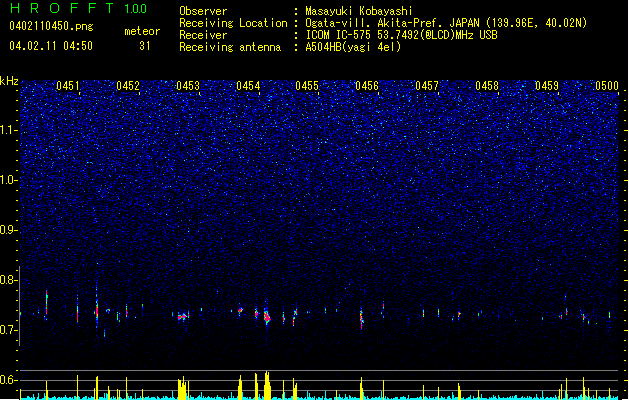Click the 0452 time marker

[128, 86]
